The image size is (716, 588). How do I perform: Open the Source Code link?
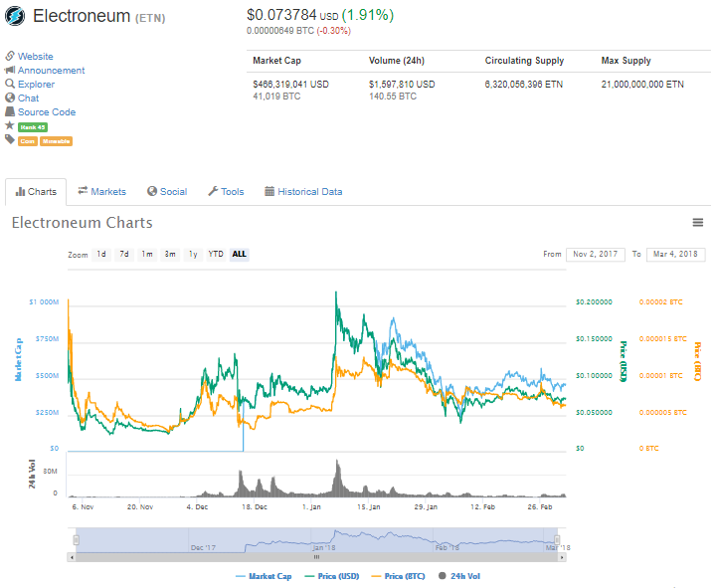tap(47, 112)
